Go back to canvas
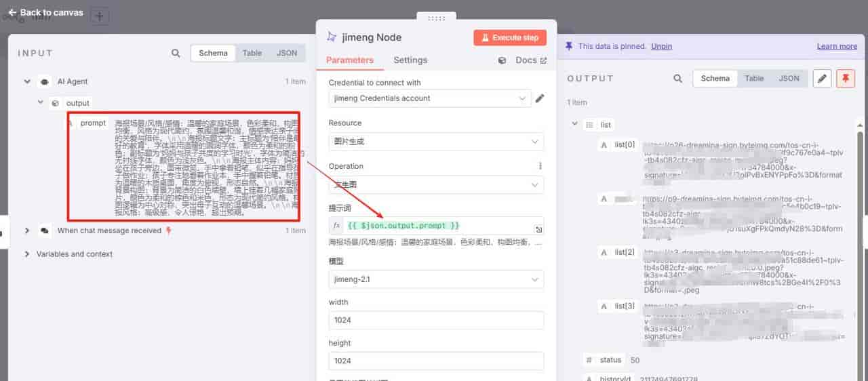The height and width of the screenshot is (381, 868). 45,12
